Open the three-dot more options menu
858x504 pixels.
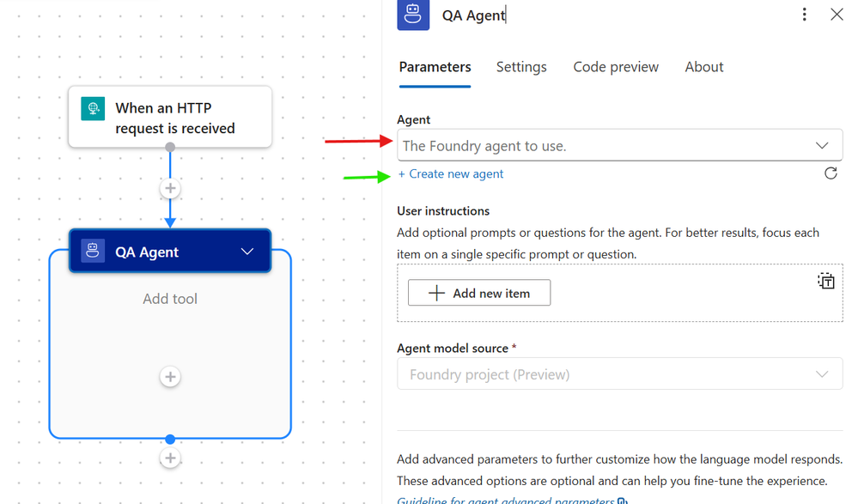click(804, 15)
